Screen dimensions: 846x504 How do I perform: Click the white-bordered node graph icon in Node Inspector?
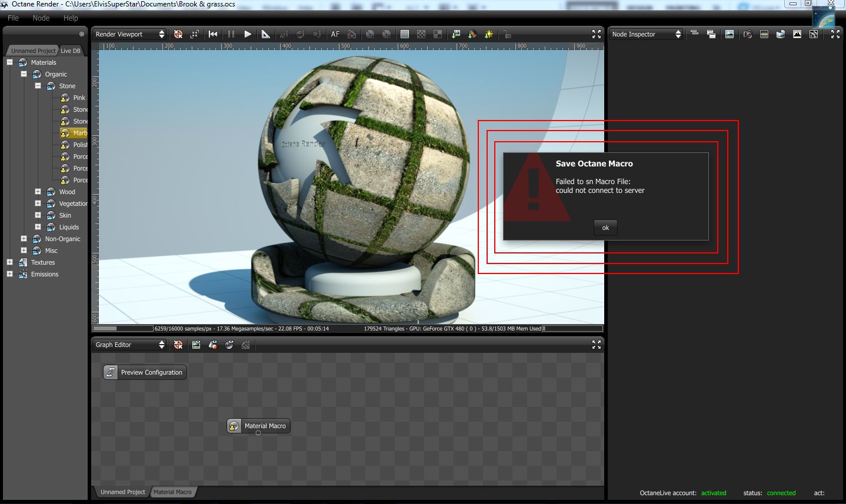coord(814,34)
